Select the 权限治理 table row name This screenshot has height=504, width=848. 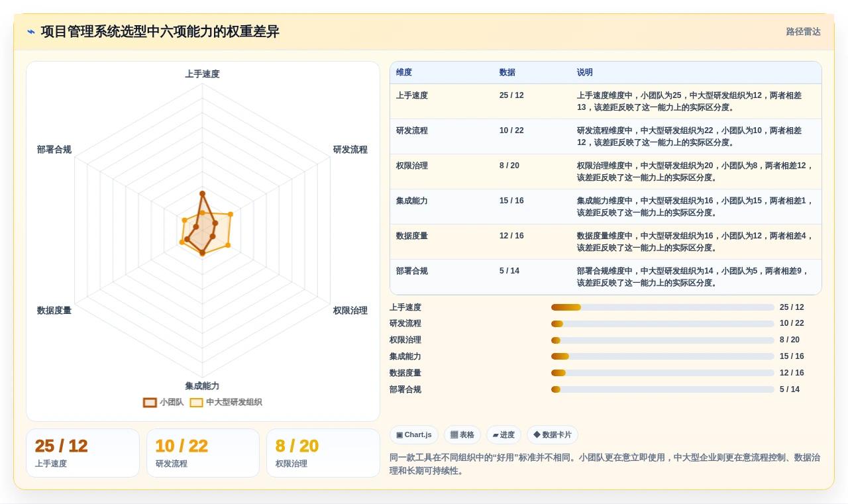412,166
